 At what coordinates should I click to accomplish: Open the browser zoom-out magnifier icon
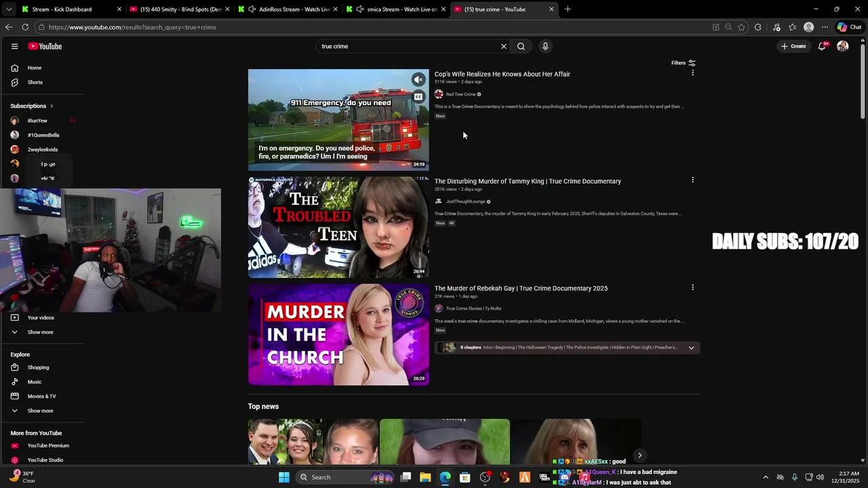point(728,27)
